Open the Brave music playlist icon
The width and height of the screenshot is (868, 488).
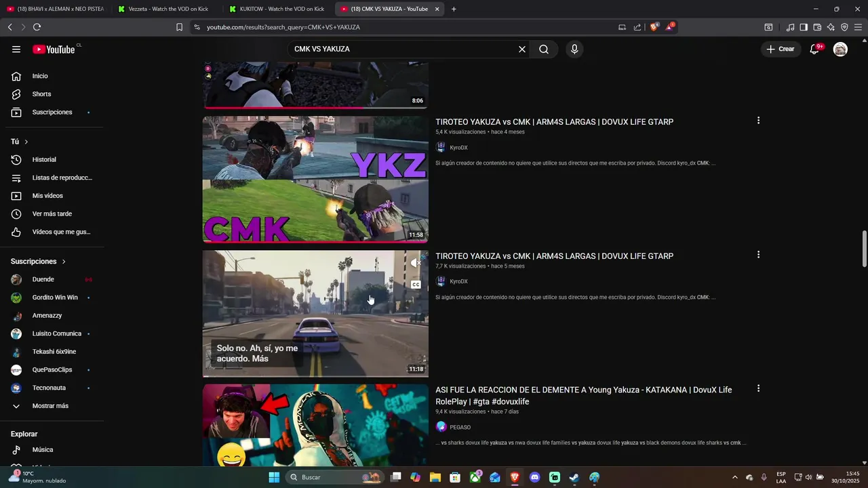pos(790,27)
